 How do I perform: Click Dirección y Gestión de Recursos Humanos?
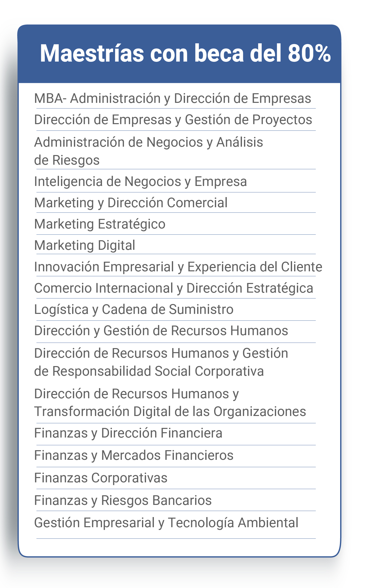[161, 331]
